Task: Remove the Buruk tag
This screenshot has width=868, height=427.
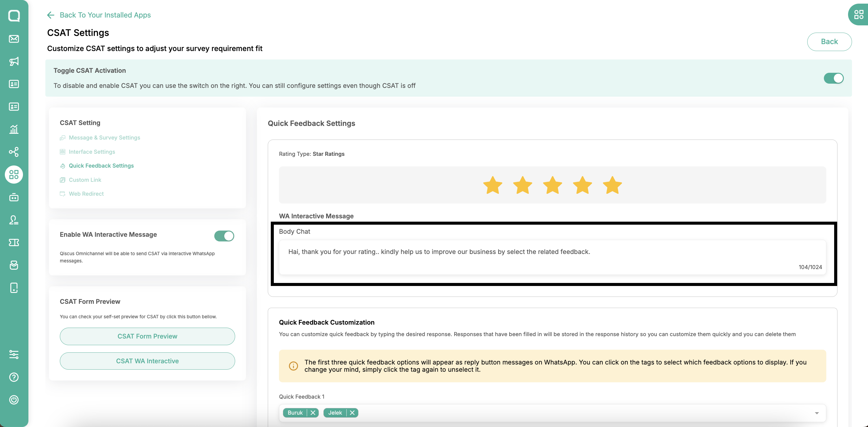Action: pos(313,413)
